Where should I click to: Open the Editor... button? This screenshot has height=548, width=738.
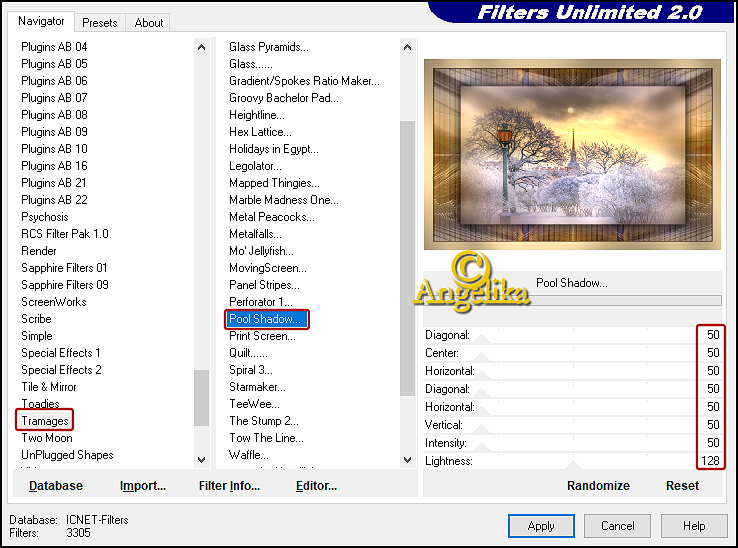316,485
